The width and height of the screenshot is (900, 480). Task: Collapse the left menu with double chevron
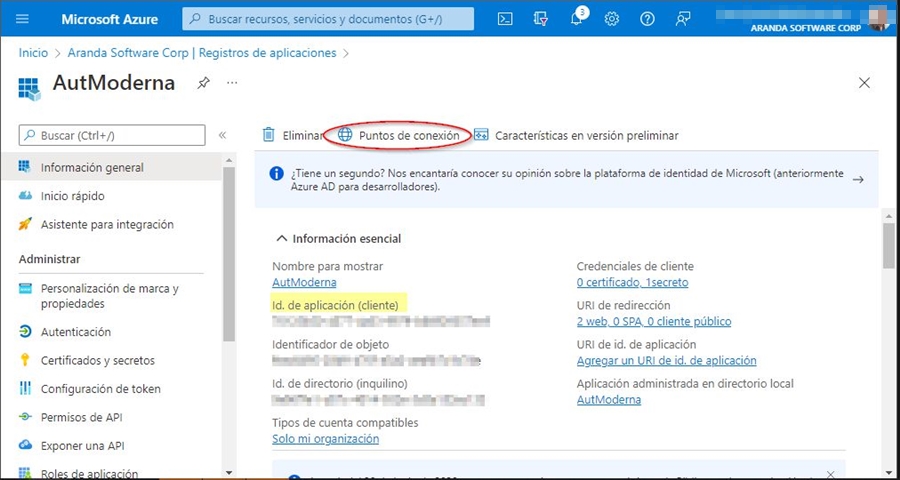pyautogui.click(x=223, y=136)
